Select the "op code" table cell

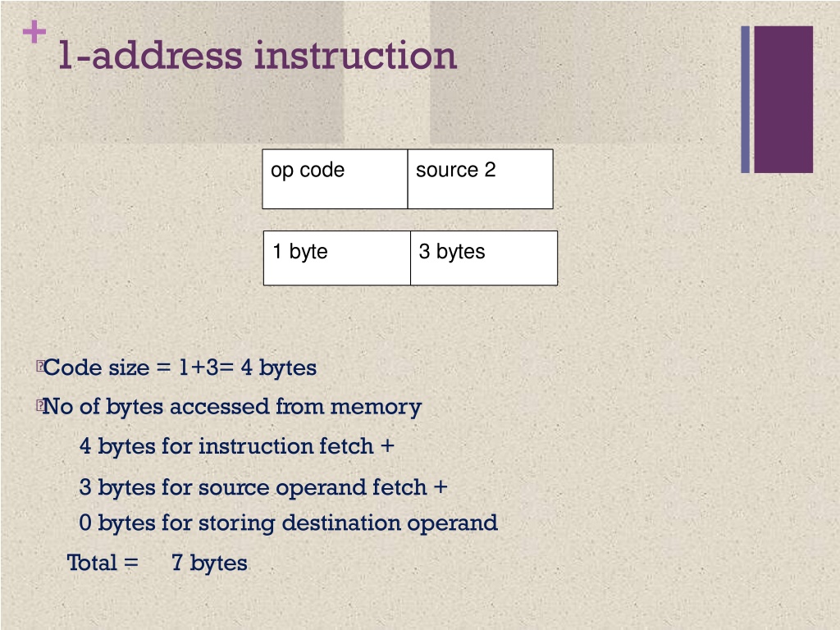coord(335,179)
